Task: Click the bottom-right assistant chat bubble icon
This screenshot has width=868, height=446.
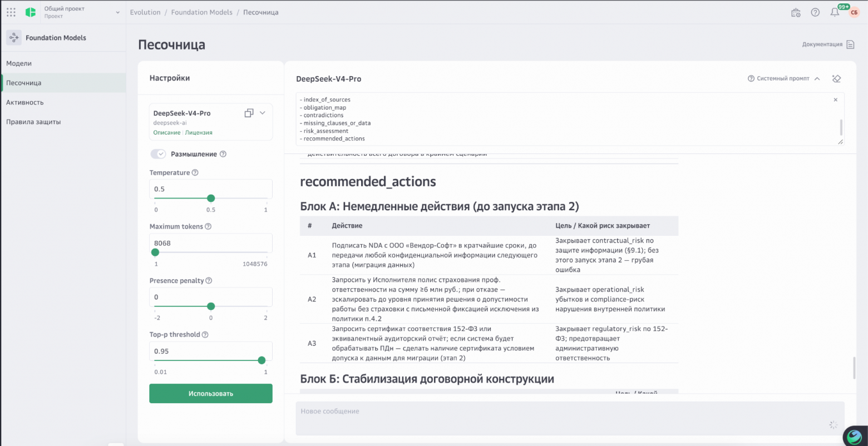Action: pos(854,436)
